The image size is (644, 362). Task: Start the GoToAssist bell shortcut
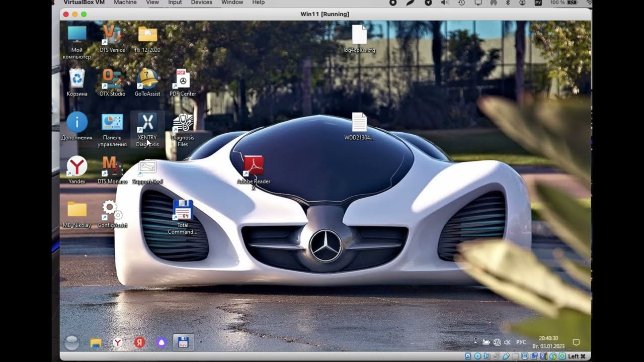coord(147,82)
